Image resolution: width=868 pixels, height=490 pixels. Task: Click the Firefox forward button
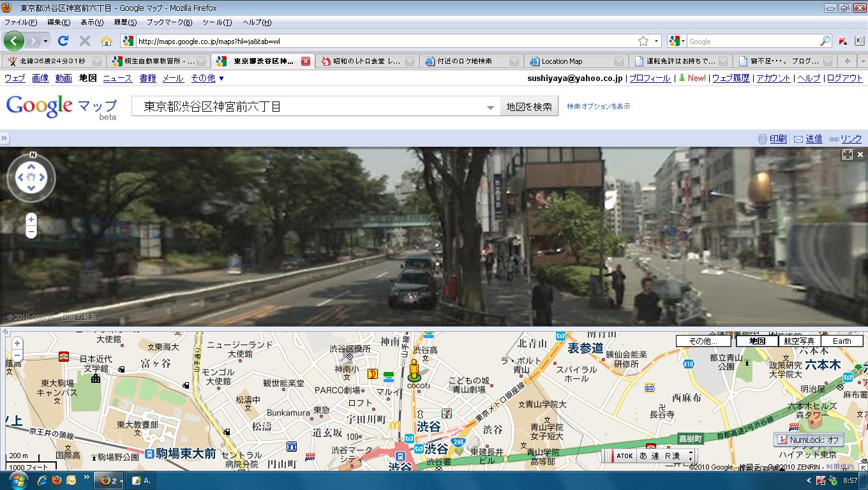(x=33, y=41)
